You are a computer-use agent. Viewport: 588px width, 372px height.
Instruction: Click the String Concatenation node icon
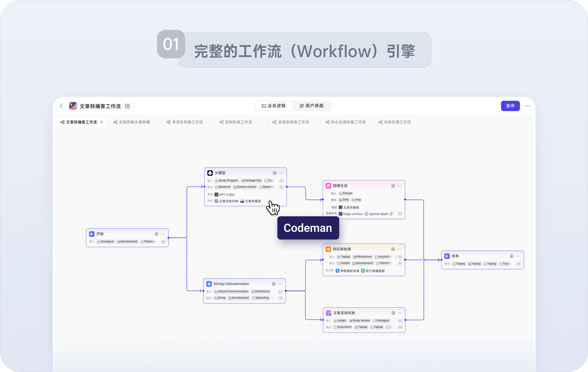point(209,284)
